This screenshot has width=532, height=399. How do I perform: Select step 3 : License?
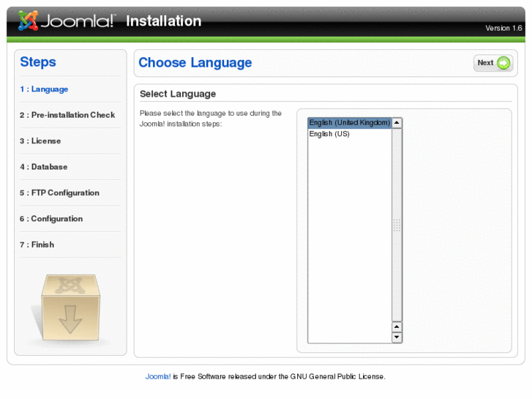pos(40,141)
